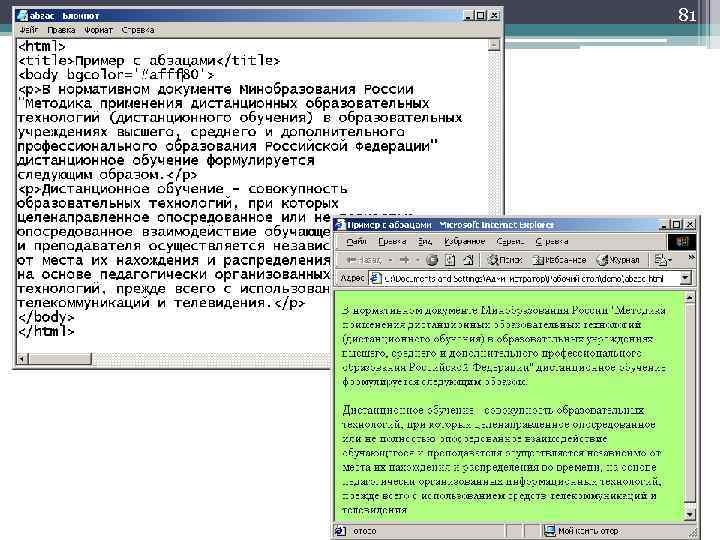Open Правка menu in Internet Explorer
The height and width of the screenshot is (540, 720).
(x=392, y=242)
